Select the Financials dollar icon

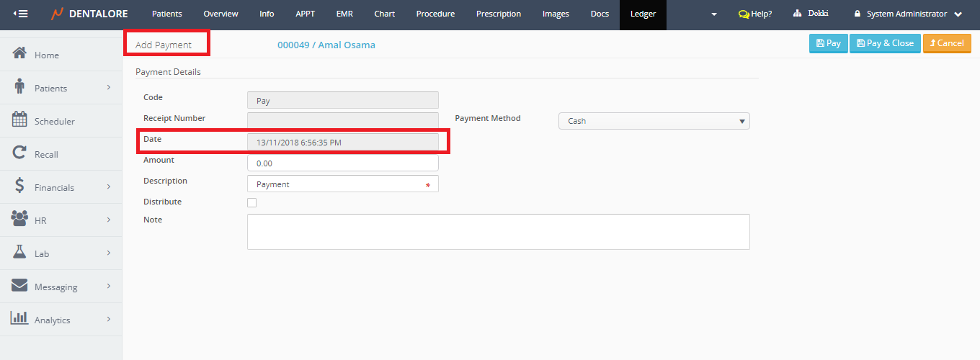click(20, 186)
